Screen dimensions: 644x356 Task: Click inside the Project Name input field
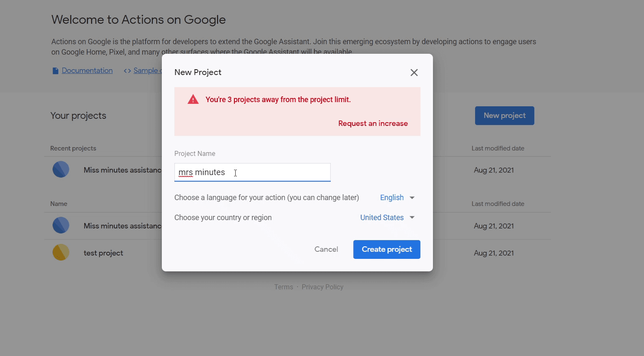coord(252,172)
